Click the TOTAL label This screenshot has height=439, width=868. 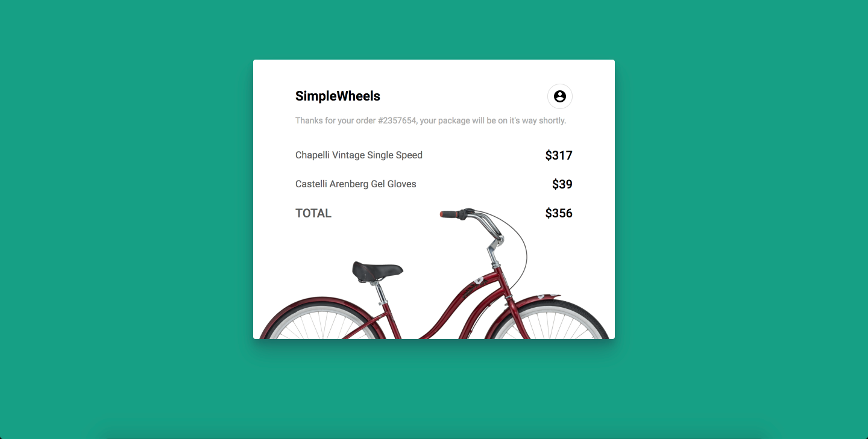click(x=313, y=213)
